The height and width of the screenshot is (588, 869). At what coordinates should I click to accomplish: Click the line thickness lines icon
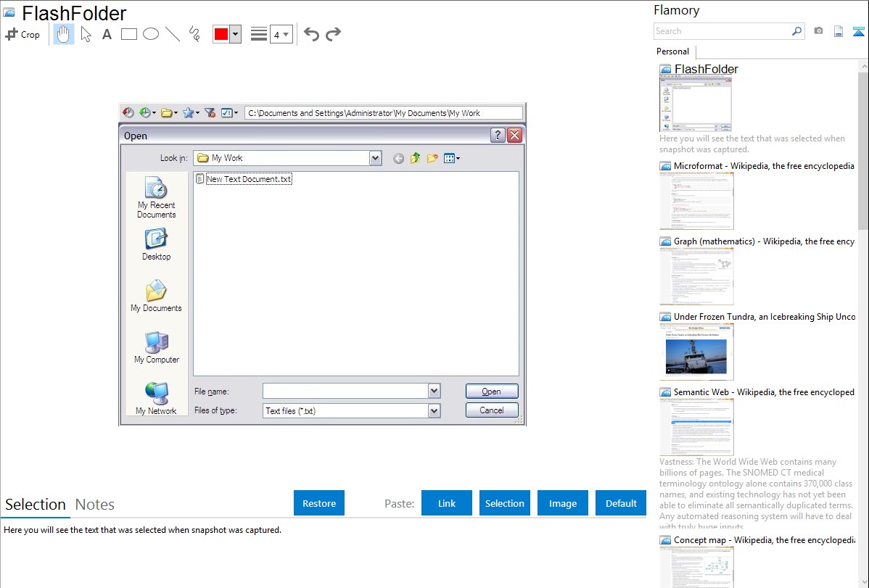coord(258,34)
